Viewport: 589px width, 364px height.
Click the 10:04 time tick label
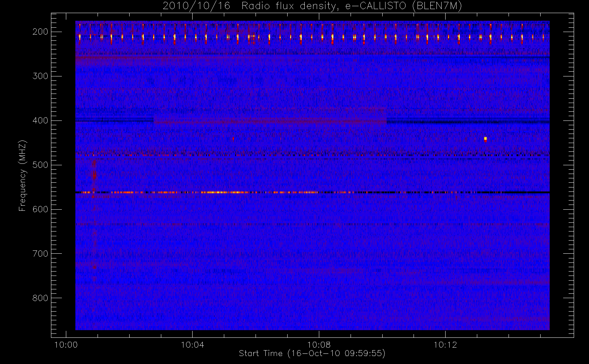pyautogui.click(x=192, y=345)
